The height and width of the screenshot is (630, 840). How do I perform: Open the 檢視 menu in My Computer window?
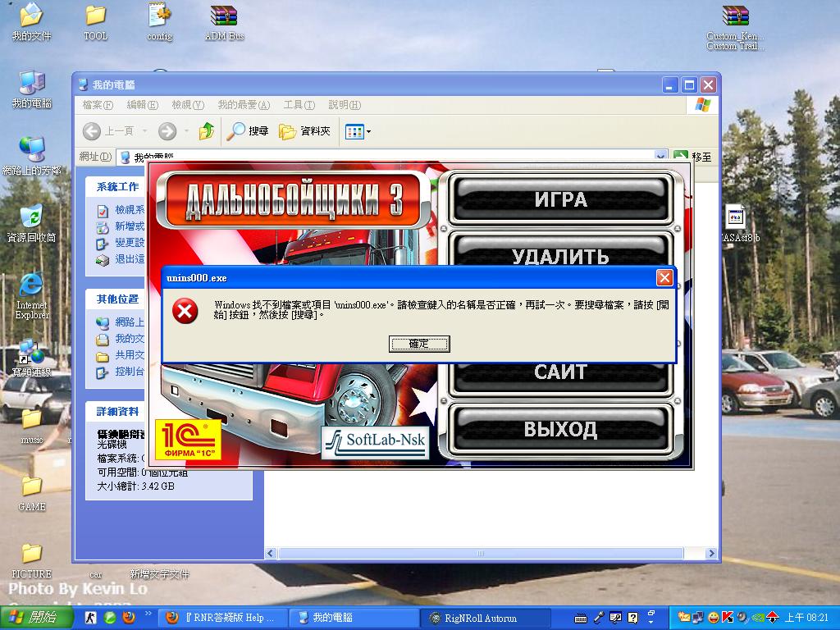tap(188, 105)
